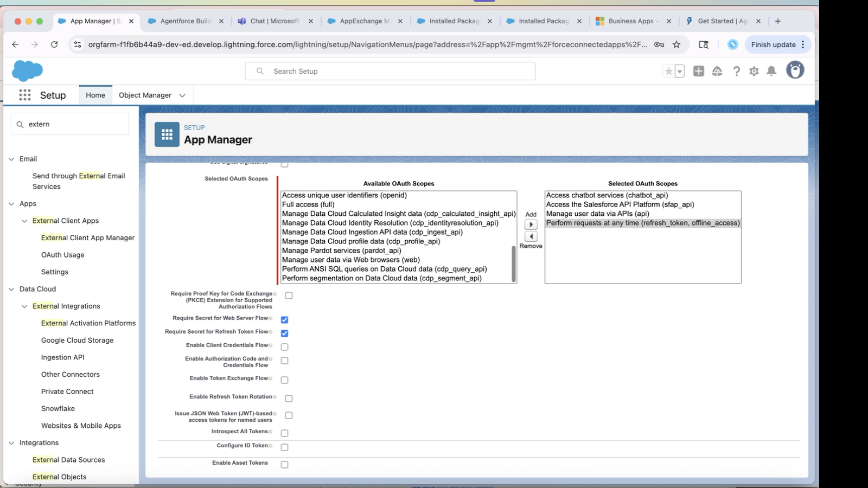Open the Help question mark icon
Viewport: 868px width, 488px height.
pos(736,71)
